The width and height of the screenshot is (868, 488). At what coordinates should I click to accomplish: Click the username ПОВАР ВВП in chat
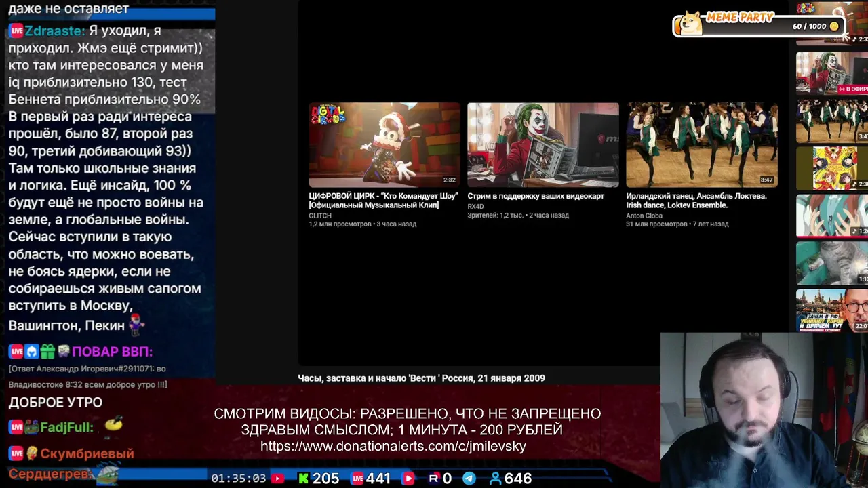(112, 351)
